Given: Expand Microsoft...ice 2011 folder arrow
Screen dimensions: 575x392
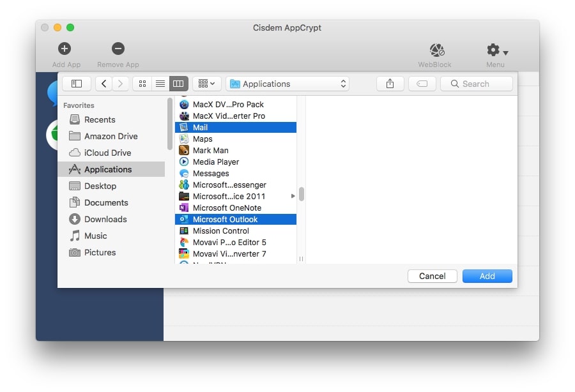Looking at the screenshot, I should click(293, 196).
